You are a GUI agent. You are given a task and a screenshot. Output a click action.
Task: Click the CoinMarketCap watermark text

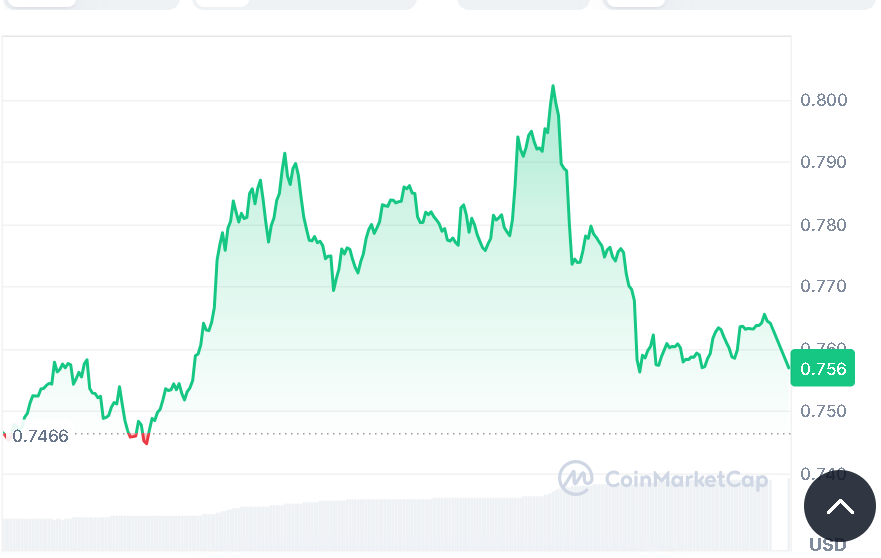(x=686, y=480)
